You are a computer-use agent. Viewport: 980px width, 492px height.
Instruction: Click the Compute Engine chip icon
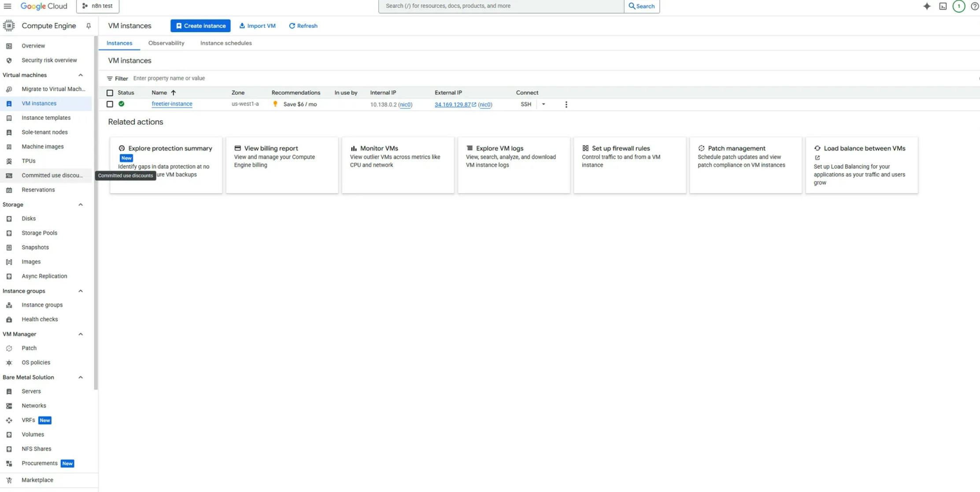(x=9, y=26)
